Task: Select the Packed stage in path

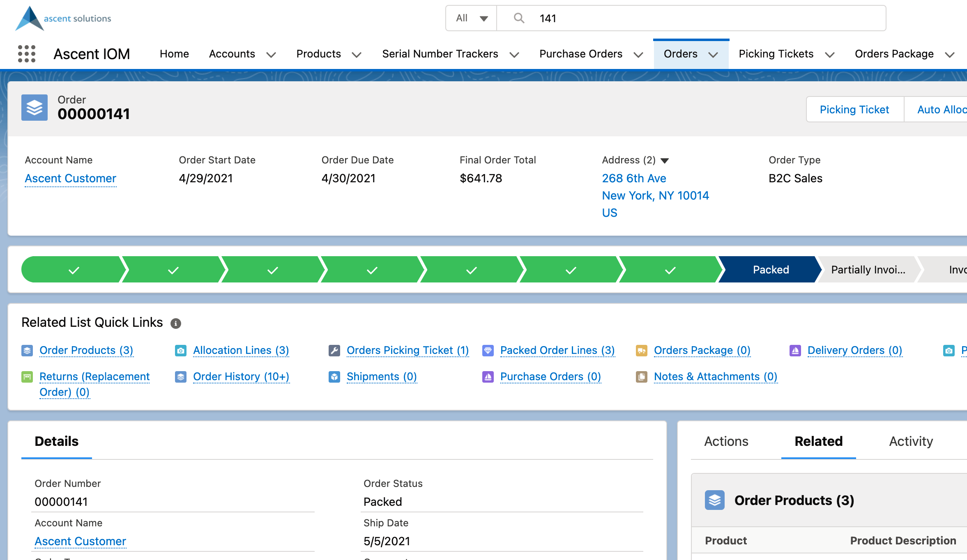Action: click(x=771, y=270)
